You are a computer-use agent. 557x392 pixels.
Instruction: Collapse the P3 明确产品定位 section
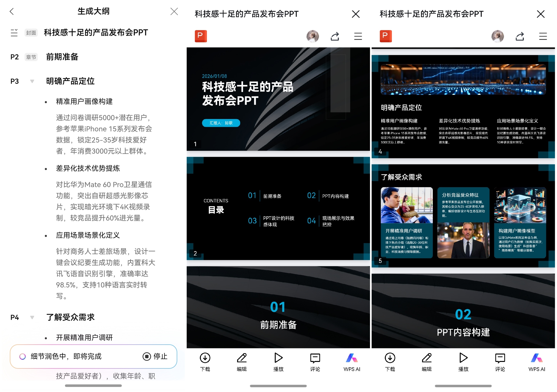(x=32, y=81)
